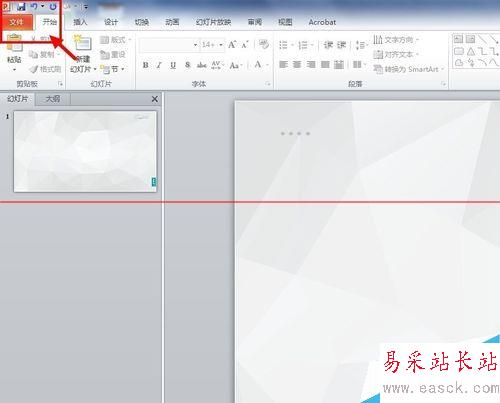This screenshot has width=500, height=403.
Task: Click the 新建幻灯片 new slide icon
Action: 82,43
